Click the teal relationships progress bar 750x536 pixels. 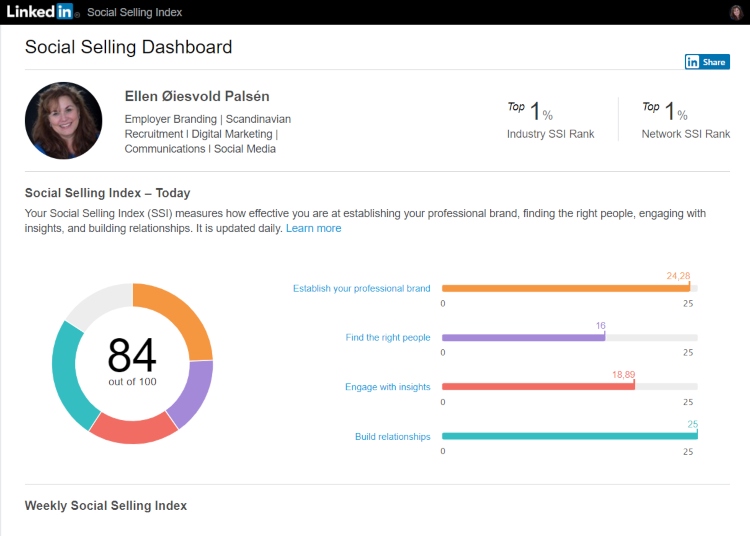570,436
